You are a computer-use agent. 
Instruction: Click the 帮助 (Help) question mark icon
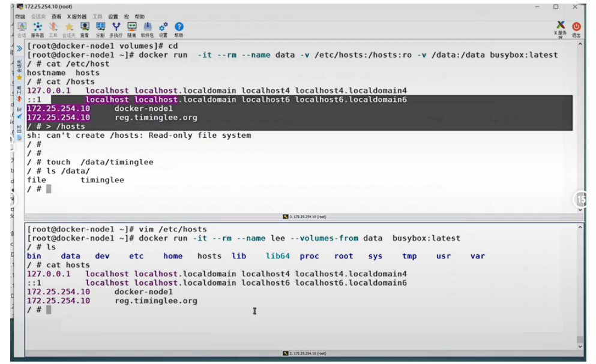coord(179,29)
